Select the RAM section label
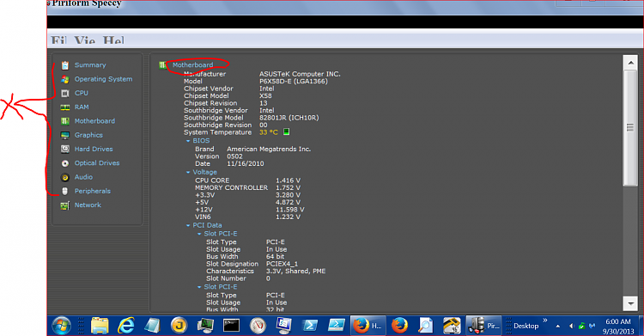This screenshot has height=336, width=644. tap(82, 107)
